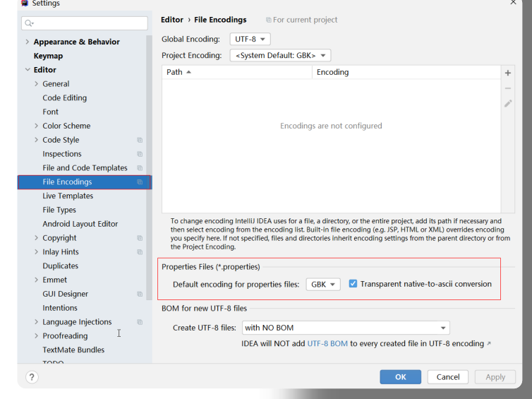Click project-level icon next to GUI Designer
The width and height of the screenshot is (532, 399).
(x=140, y=294)
